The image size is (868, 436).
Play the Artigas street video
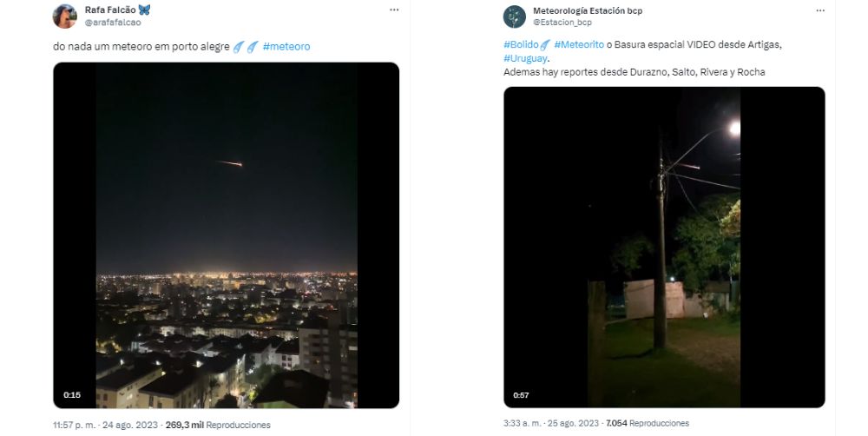coord(664,248)
